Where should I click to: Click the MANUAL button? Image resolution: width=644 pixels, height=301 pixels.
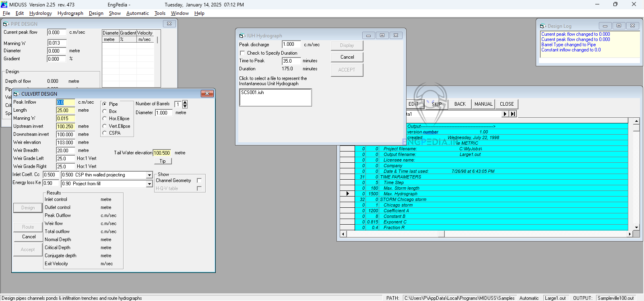pyautogui.click(x=483, y=104)
